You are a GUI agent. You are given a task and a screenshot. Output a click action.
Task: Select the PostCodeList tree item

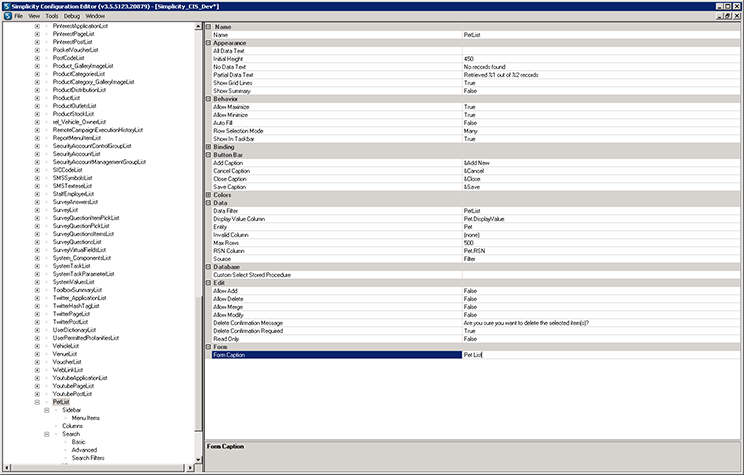pyautogui.click(x=68, y=58)
